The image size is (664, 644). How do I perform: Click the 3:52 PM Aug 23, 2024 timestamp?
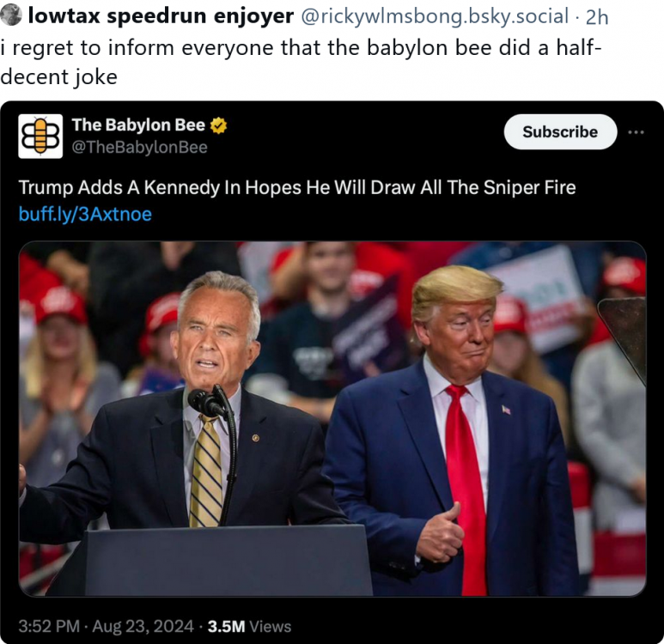point(107,626)
